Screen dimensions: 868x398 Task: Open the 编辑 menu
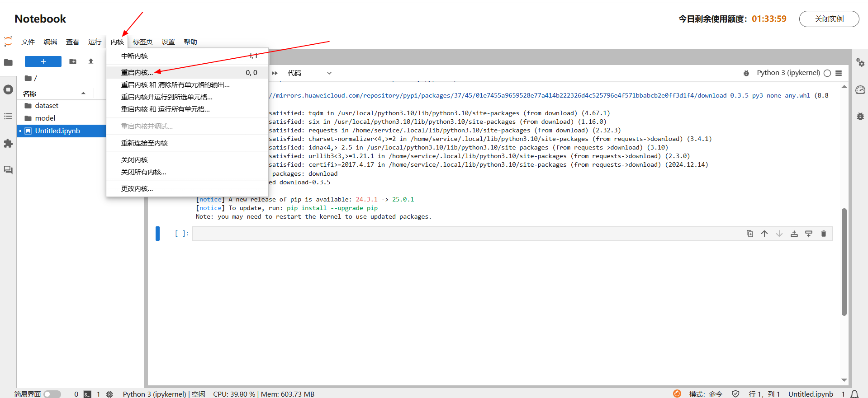click(x=50, y=42)
